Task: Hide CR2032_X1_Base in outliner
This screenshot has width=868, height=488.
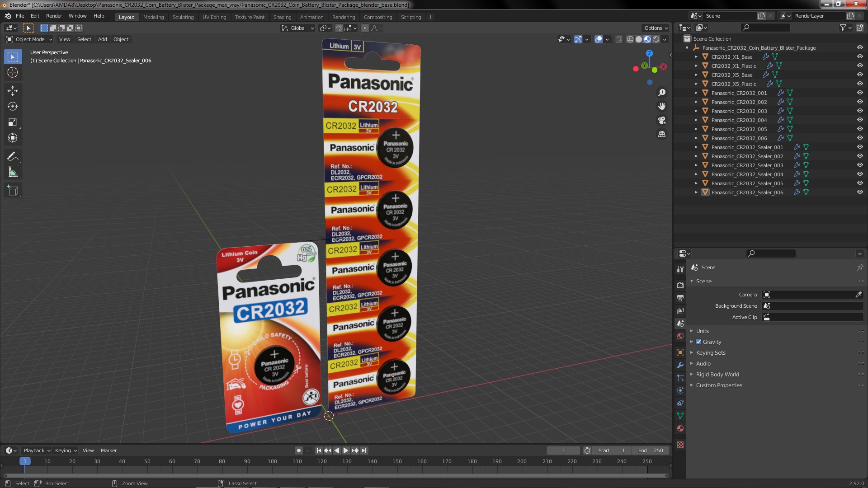Action: [x=860, y=56]
